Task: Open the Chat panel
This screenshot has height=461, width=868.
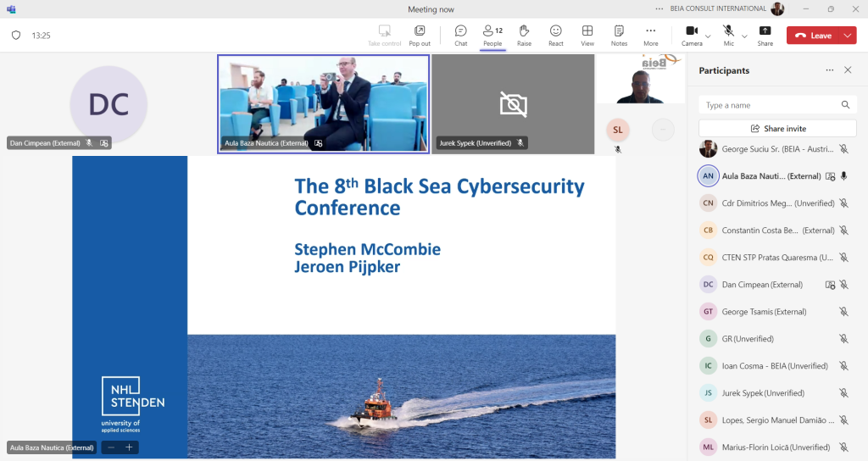Action: (460, 35)
